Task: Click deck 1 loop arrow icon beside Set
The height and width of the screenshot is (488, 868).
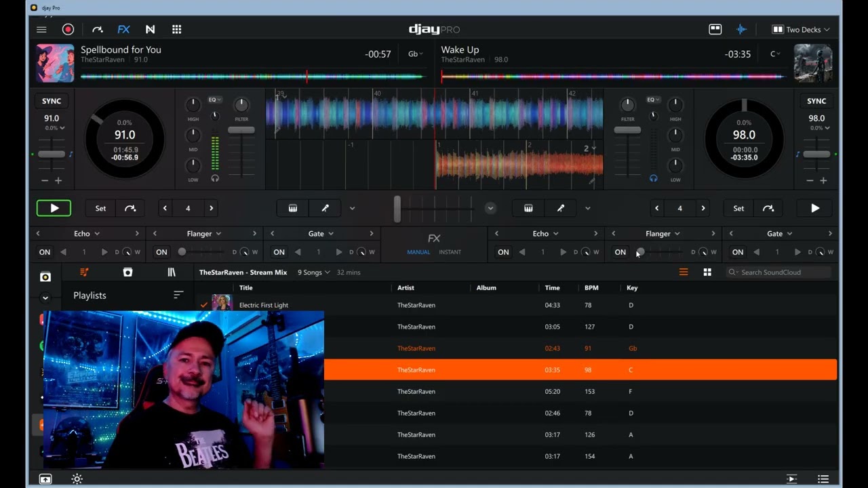Action: click(130, 208)
